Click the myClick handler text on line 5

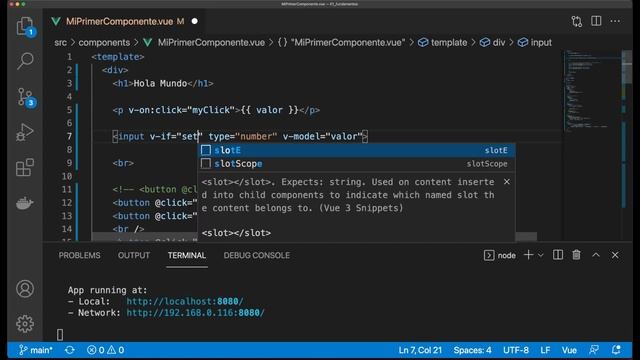point(211,110)
